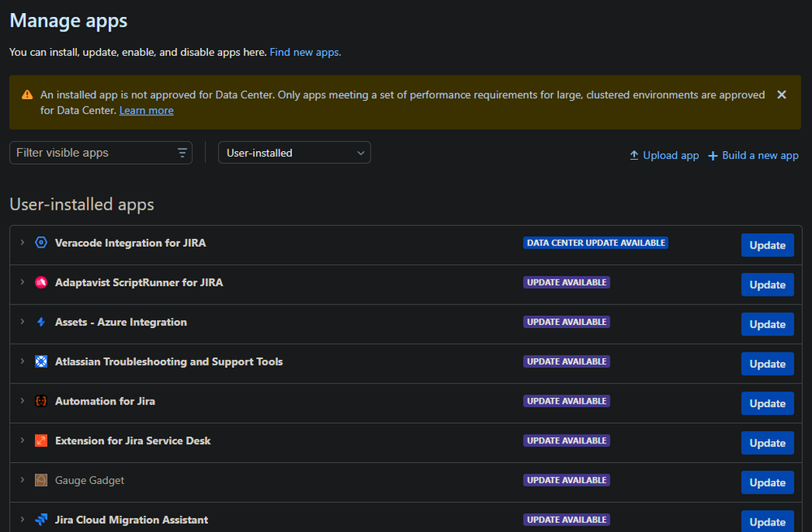Click the Adaptavist ScriptRunner for JIRA name

pos(139,282)
